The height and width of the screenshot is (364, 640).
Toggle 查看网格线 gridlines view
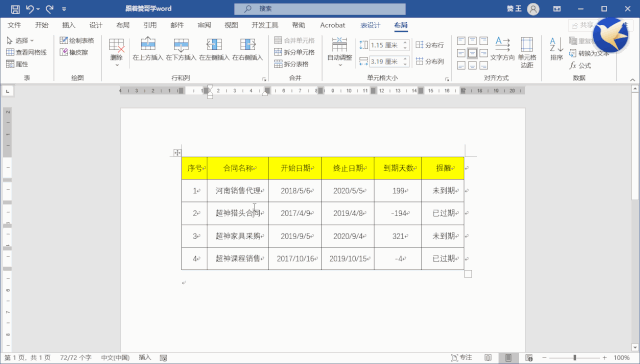point(27,52)
